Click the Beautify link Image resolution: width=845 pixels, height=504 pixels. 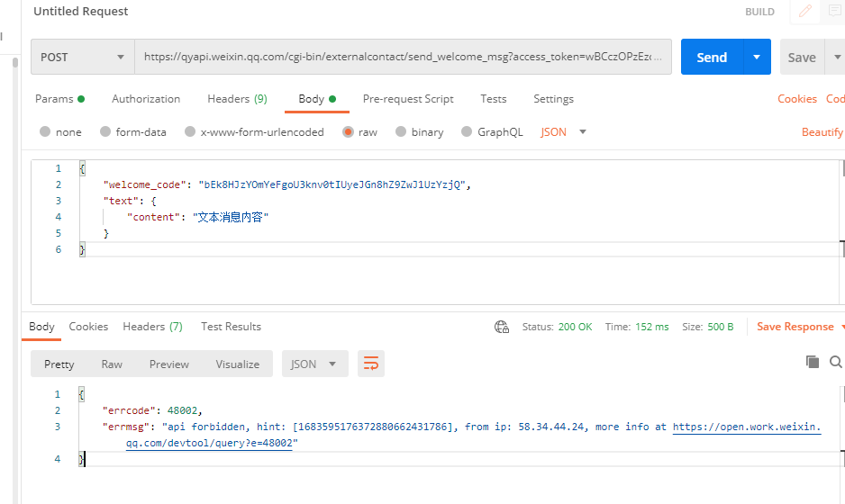pyautogui.click(x=822, y=132)
